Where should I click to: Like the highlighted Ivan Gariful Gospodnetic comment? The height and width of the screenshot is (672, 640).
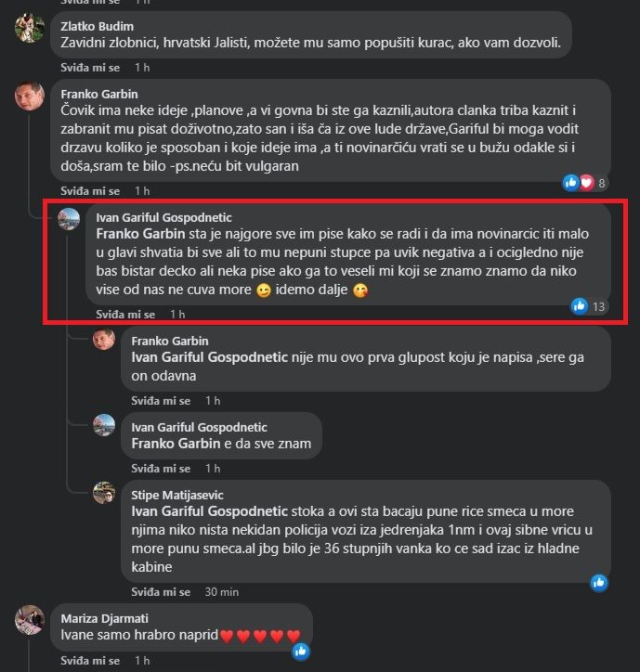(x=125, y=315)
